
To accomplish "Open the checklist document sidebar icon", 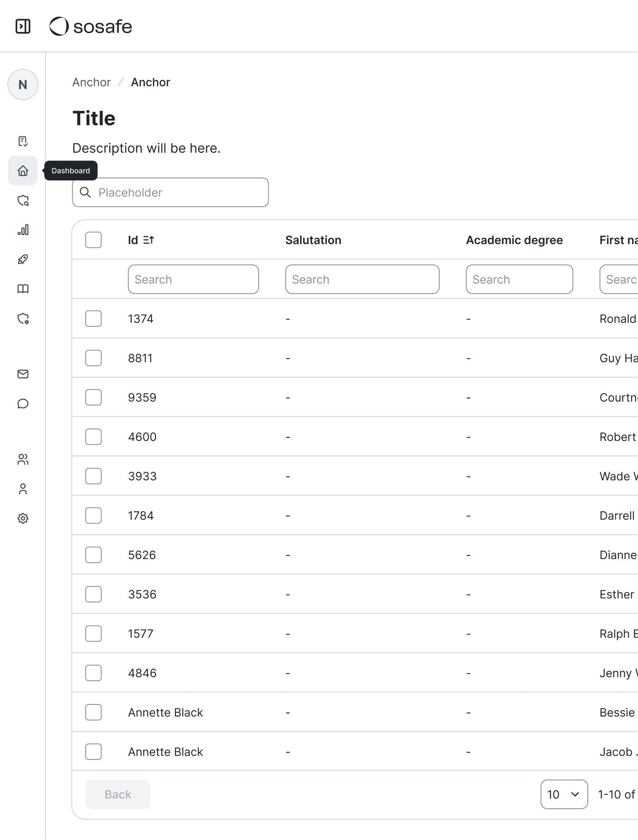I will pyautogui.click(x=23, y=141).
